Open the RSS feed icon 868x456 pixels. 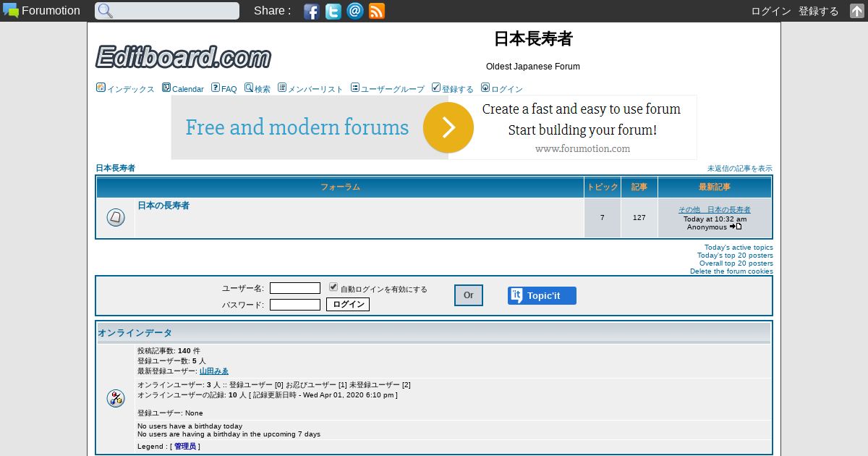pos(377,11)
